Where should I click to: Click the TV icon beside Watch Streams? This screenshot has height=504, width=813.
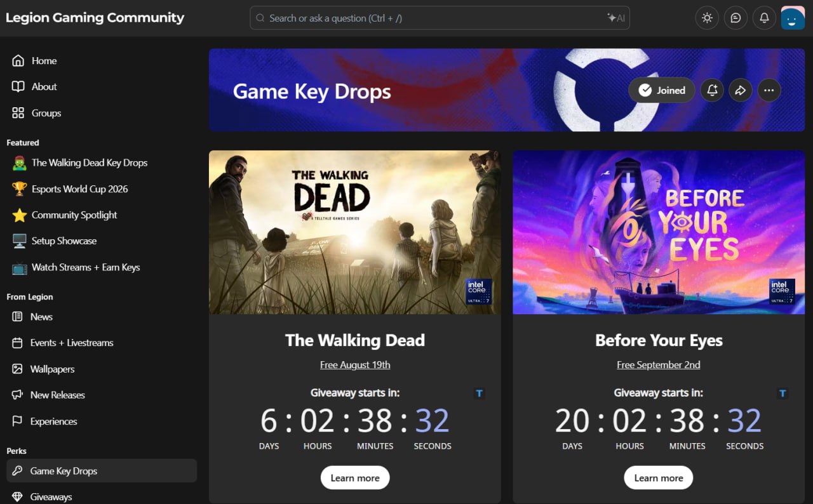pos(19,268)
